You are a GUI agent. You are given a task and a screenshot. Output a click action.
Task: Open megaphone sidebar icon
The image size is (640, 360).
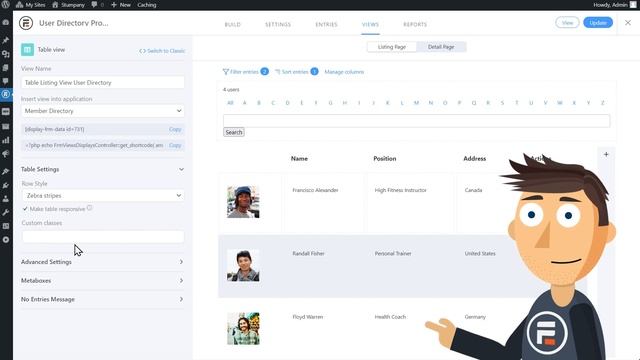pyautogui.click(x=6, y=154)
